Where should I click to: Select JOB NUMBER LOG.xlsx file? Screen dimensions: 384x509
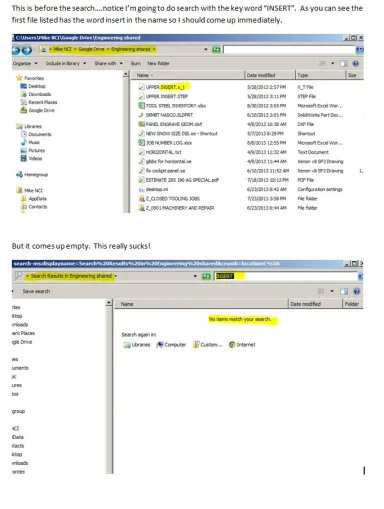point(165,143)
